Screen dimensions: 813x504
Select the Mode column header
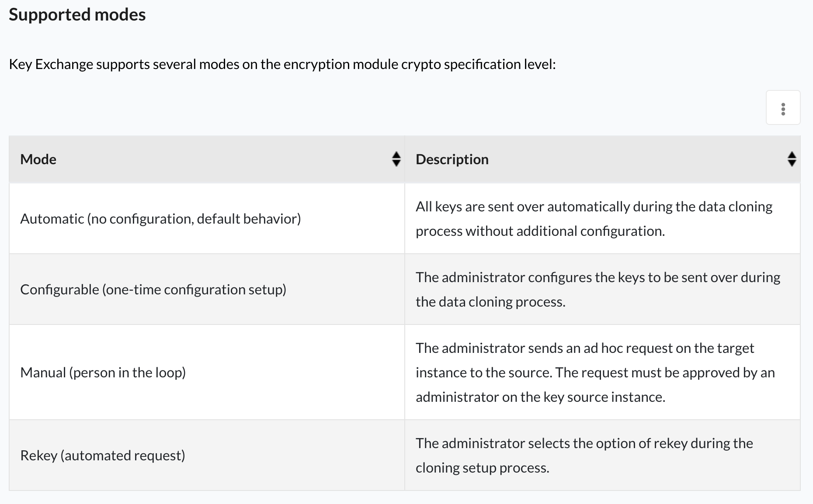tap(38, 159)
